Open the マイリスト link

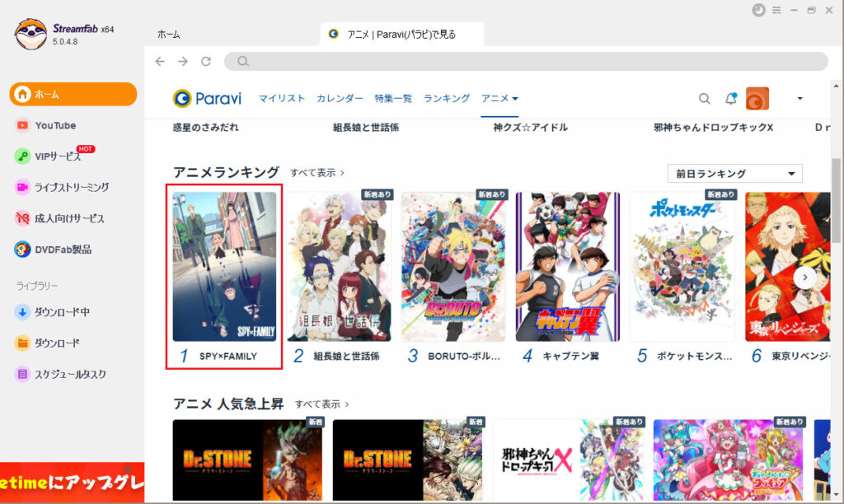(282, 99)
